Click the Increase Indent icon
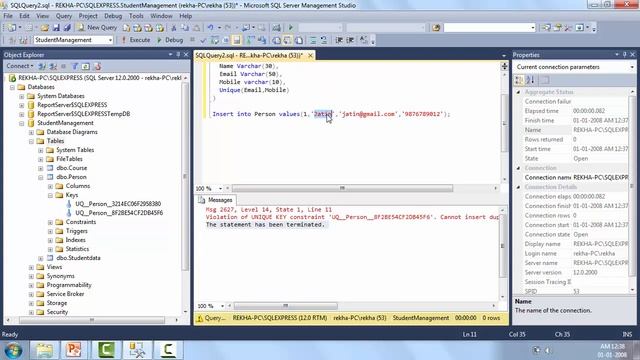Image resolution: width=640 pixels, height=360 pixels. click(350, 40)
